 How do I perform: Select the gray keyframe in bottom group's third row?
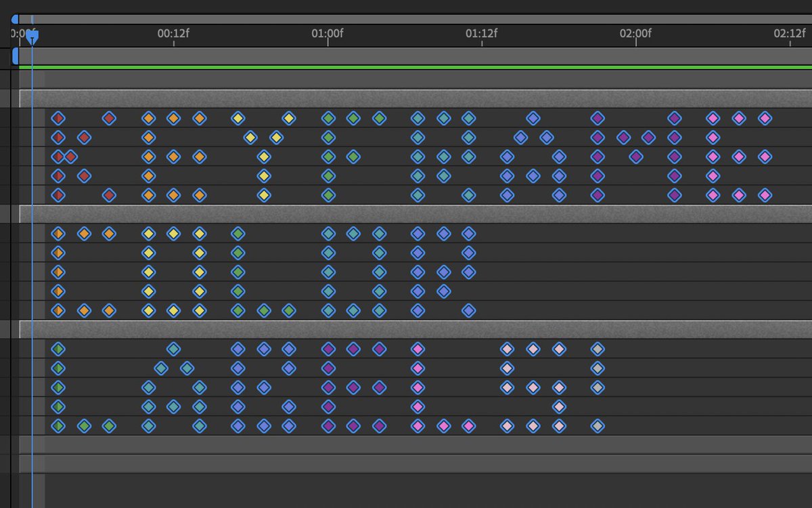597,388
